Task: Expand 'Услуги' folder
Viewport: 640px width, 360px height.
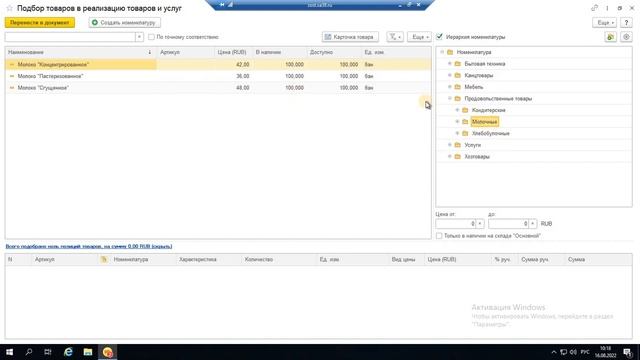Action: [449, 145]
